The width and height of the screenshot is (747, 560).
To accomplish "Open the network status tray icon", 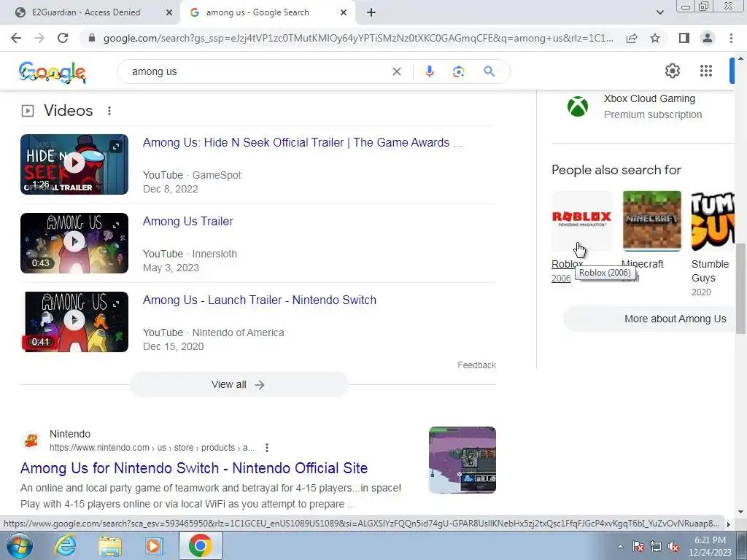I will coord(656,546).
